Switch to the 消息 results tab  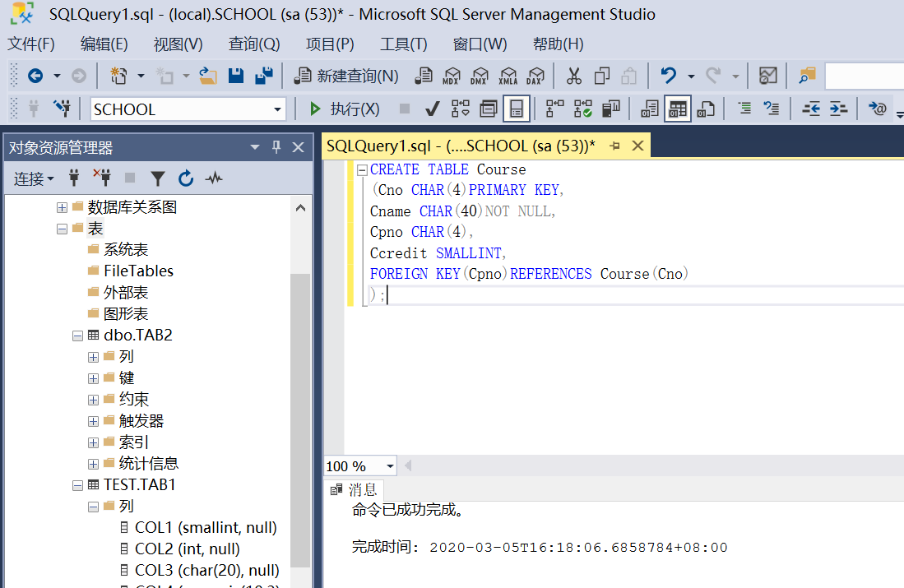[x=354, y=490]
